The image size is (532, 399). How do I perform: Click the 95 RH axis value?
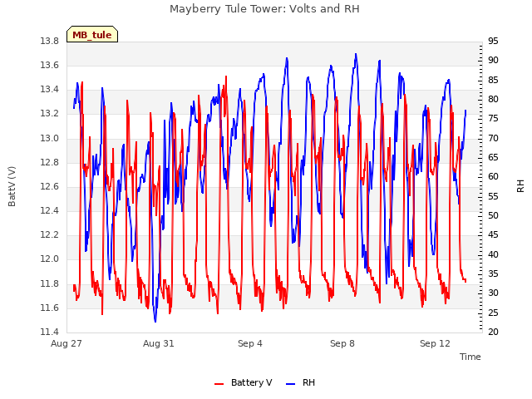(x=493, y=42)
